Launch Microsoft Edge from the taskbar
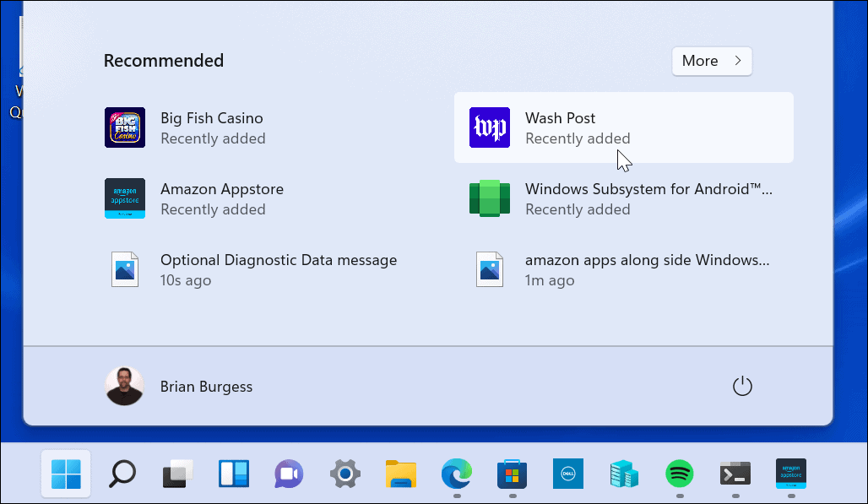The width and height of the screenshot is (868, 504). coord(456,474)
